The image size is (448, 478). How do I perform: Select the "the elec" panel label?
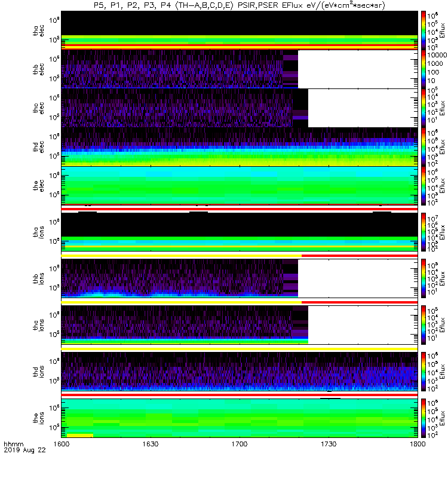click(39, 185)
